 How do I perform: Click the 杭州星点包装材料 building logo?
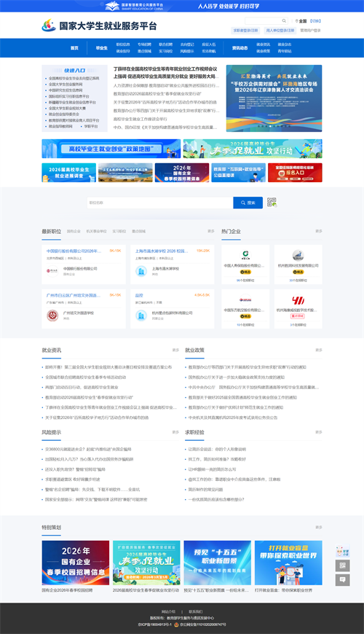(x=141, y=316)
